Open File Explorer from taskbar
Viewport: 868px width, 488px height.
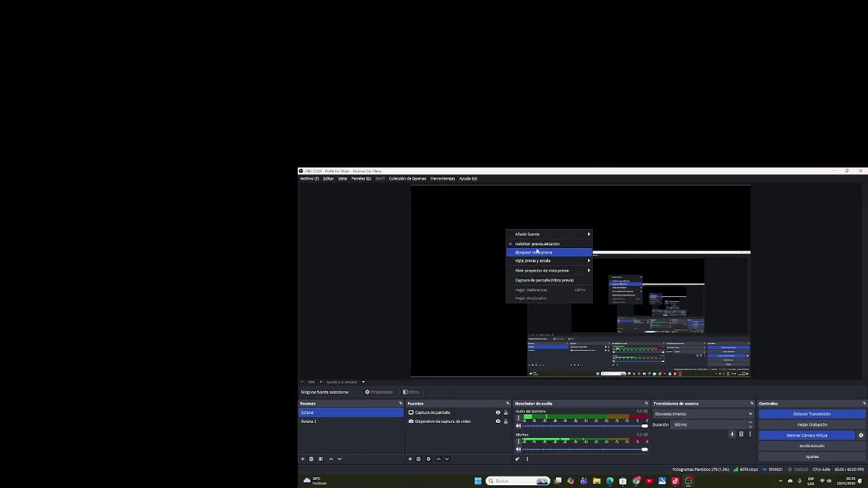(597, 481)
